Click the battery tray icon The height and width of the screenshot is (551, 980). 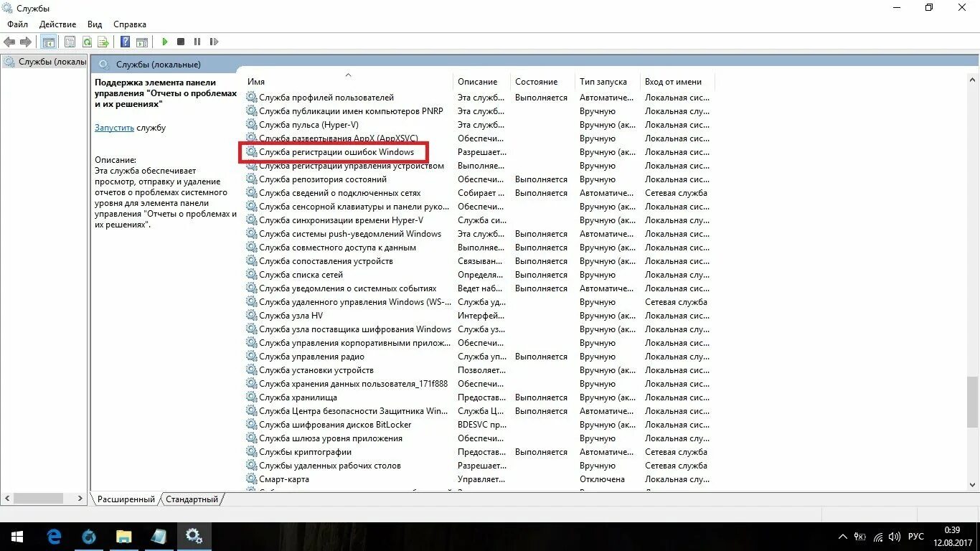(x=859, y=537)
